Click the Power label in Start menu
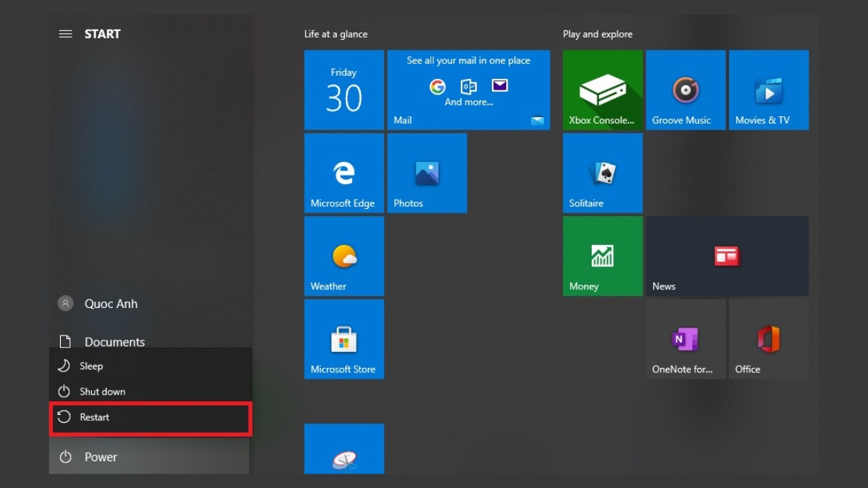 pyautogui.click(x=101, y=457)
